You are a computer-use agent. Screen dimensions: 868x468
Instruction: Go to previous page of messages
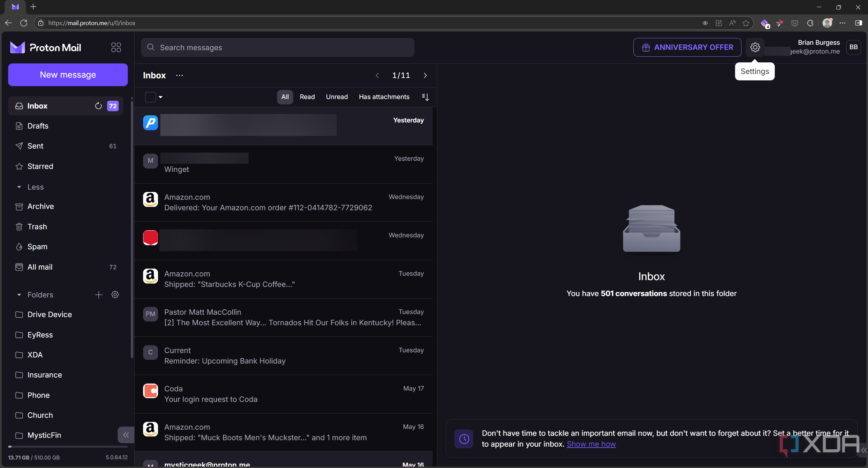[x=377, y=75]
